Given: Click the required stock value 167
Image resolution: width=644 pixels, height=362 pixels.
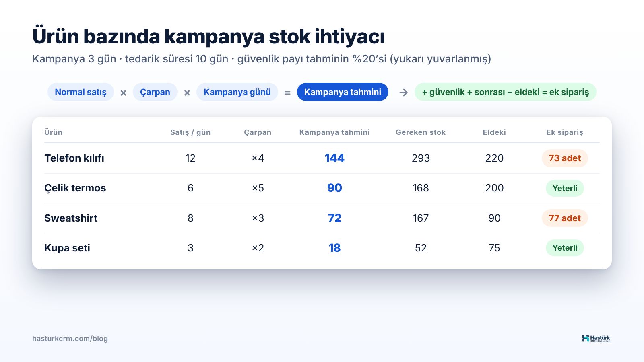Looking at the screenshot, I should pyautogui.click(x=421, y=218).
